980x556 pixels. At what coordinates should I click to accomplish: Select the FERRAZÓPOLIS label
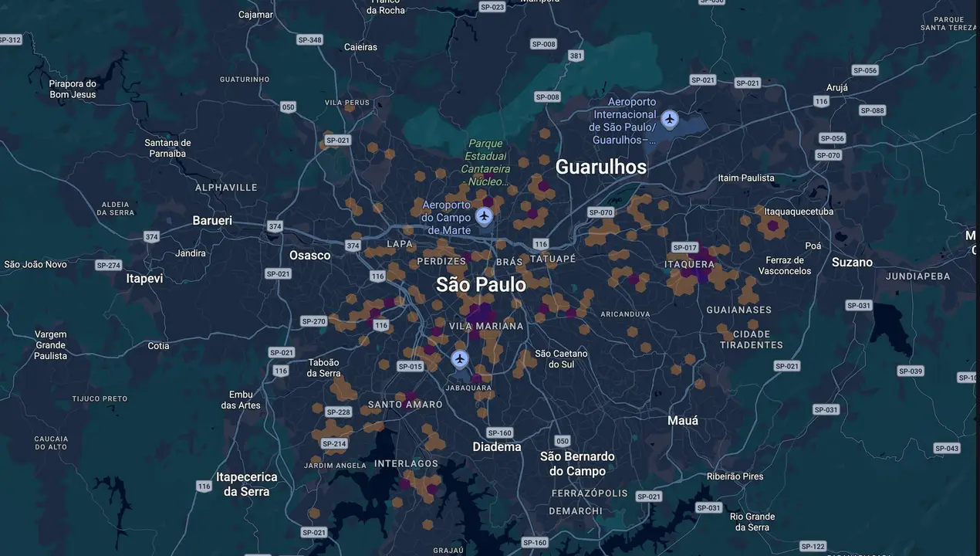(x=590, y=493)
